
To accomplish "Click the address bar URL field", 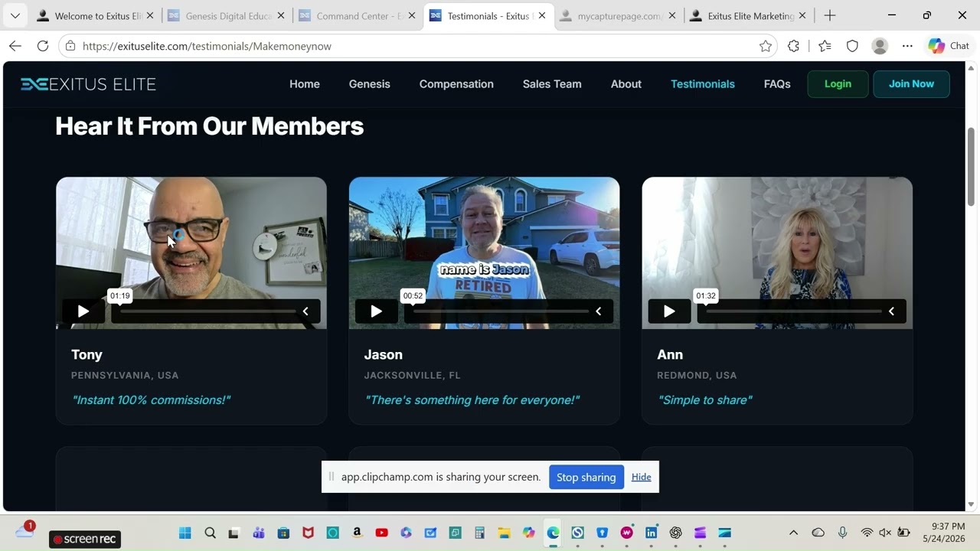I will pos(417,46).
